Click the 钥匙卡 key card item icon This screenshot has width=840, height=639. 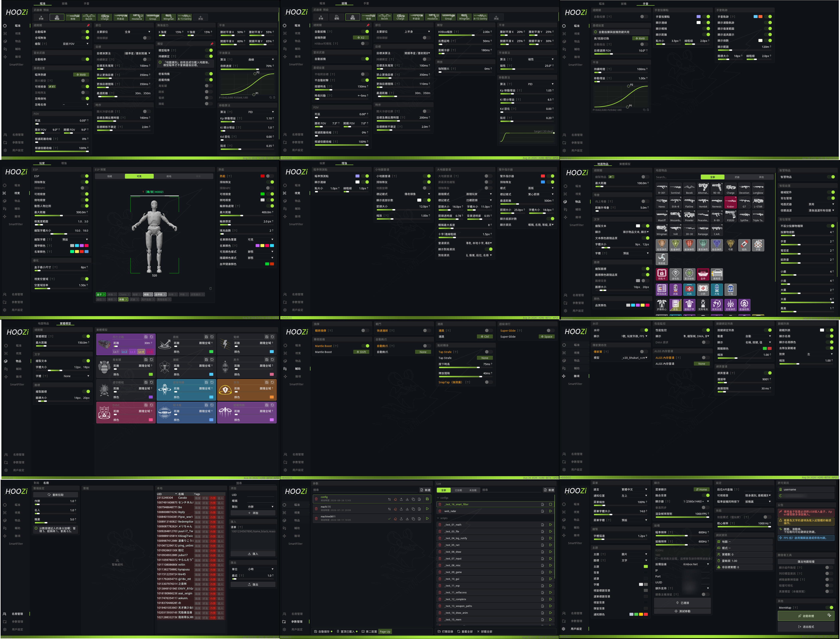(662, 274)
